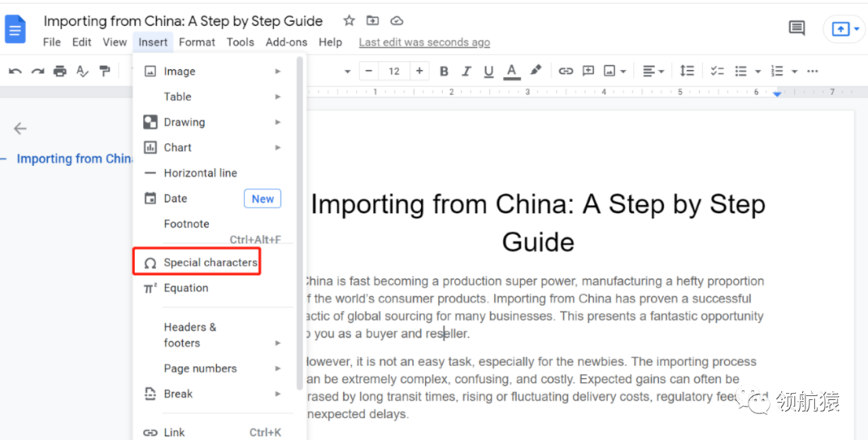Open the text alignment dropdown

click(653, 72)
